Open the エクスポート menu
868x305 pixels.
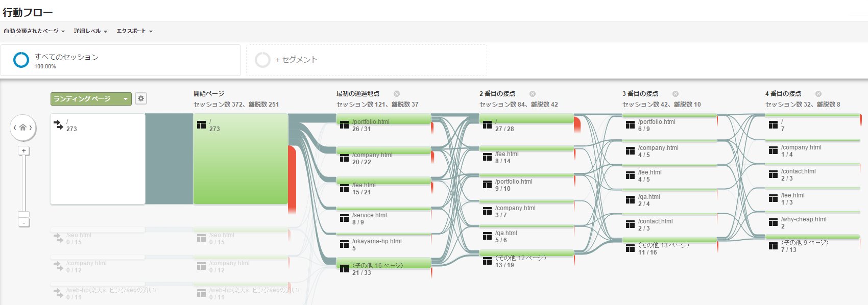(134, 31)
